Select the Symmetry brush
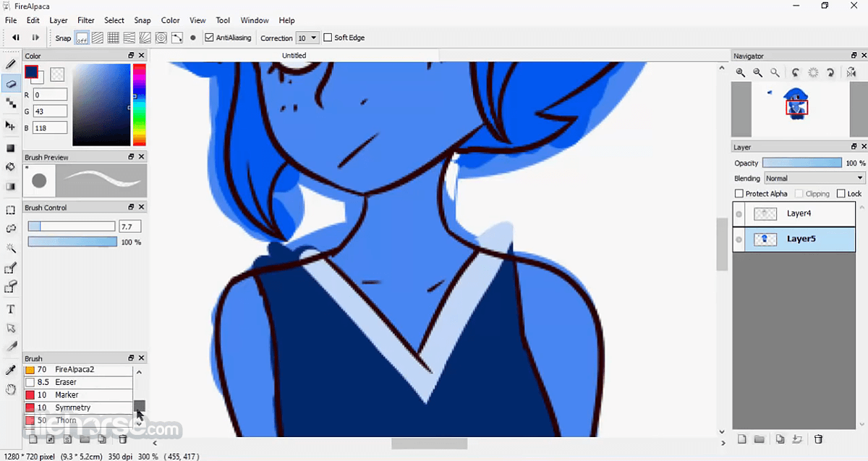The width and height of the screenshot is (868, 461). [78, 408]
